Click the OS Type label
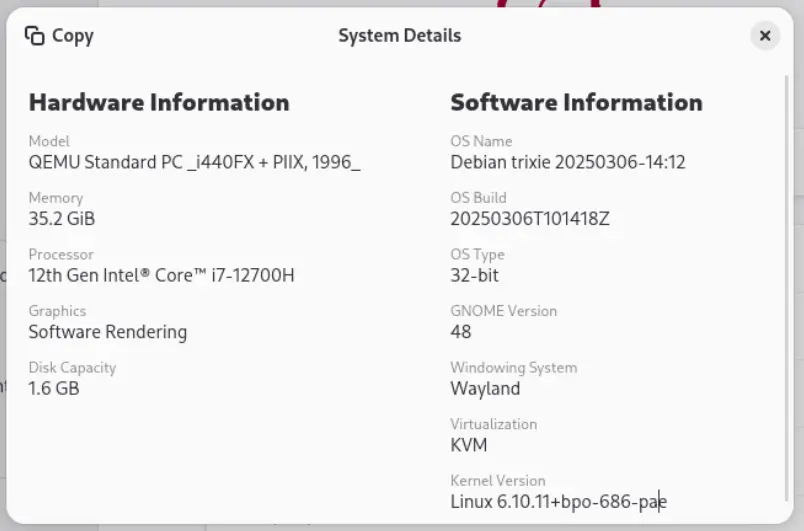The height and width of the screenshot is (531, 804). coord(477,254)
